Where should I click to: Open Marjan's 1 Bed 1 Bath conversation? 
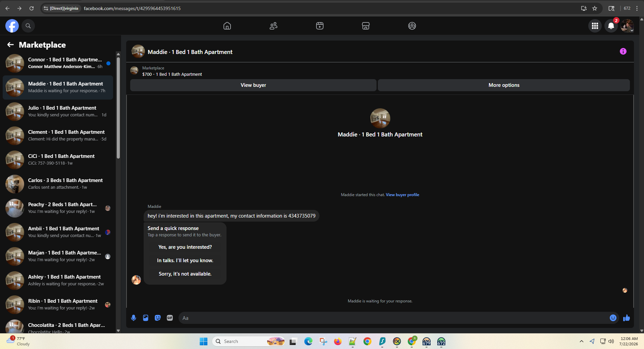pos(58,256)
